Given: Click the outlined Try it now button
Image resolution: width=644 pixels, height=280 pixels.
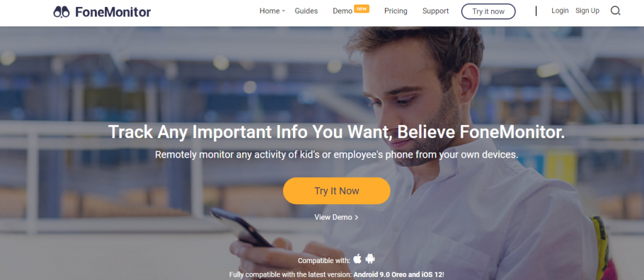Looking at the screenshot, I should point(488,11).
